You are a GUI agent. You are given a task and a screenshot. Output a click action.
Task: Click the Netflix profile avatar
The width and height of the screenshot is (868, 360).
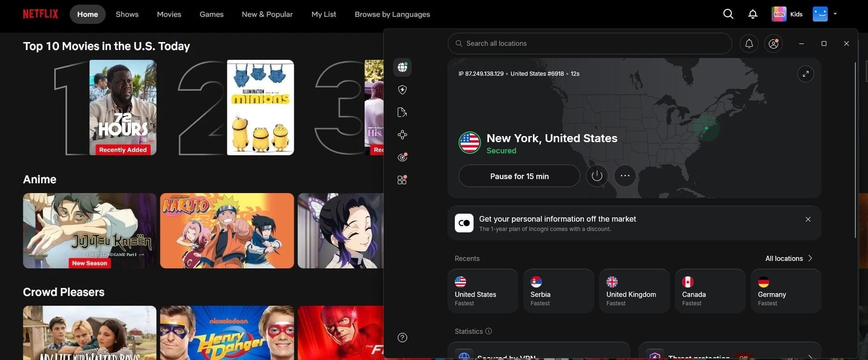click(820, 14)
